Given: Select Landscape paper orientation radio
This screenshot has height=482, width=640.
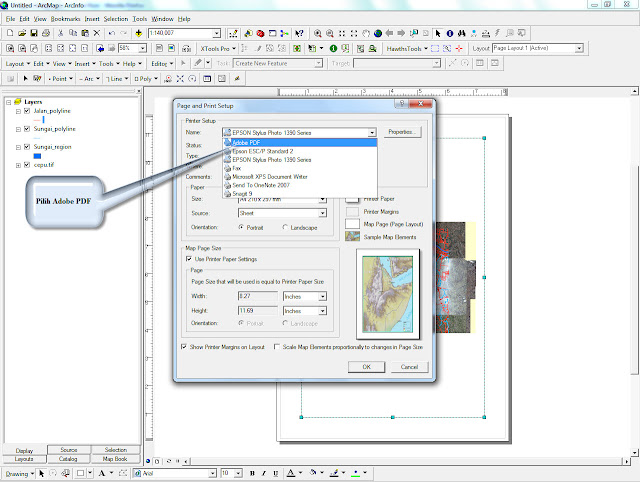Looking at the screenshot, I should [x=285, y=227].
